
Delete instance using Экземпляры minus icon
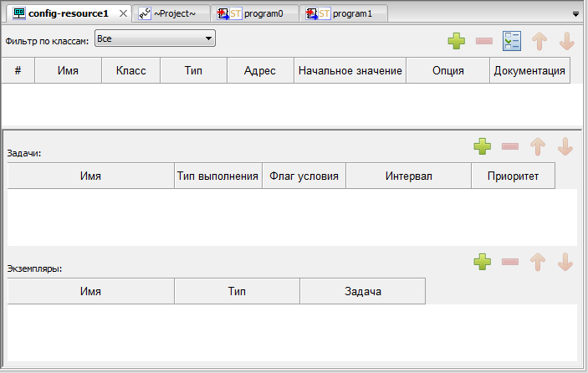tap(510, 262)
